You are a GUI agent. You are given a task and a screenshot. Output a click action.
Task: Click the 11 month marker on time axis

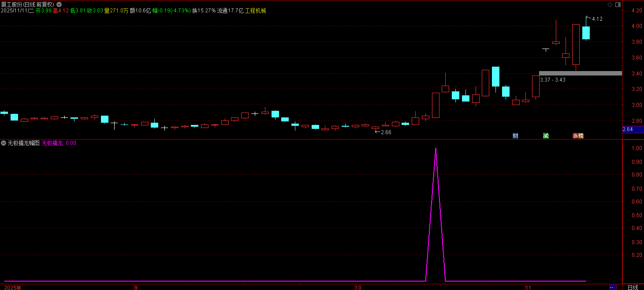click(x=529, y=287)
